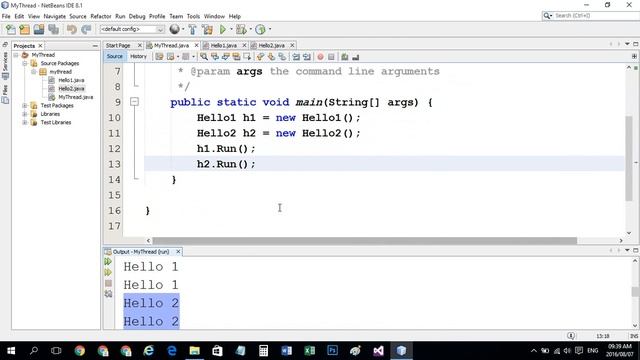
Task: Open File Explorer from the taskbar
Action: coord(194,351)
